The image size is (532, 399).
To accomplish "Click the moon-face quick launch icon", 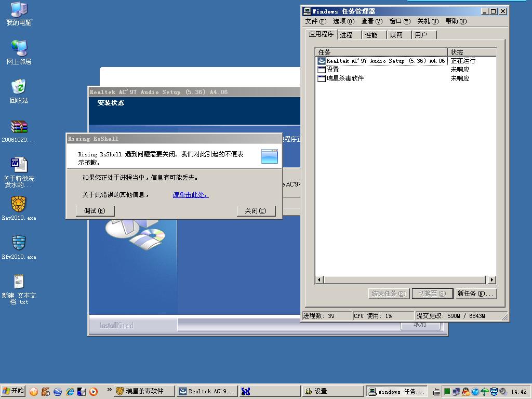I will coord(82,392).
